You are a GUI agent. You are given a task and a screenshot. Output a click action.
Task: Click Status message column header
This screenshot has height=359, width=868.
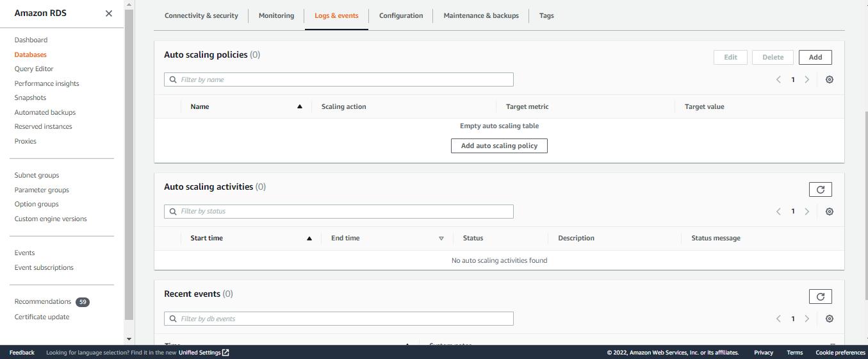(x=716, y=238)
